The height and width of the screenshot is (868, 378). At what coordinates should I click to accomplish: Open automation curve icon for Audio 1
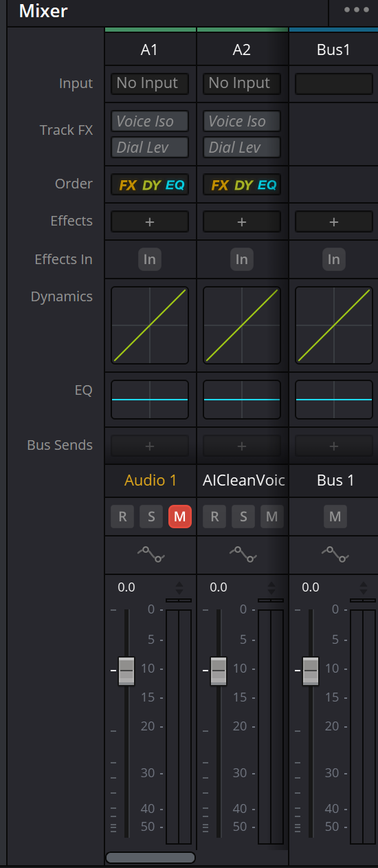(150, 554)
